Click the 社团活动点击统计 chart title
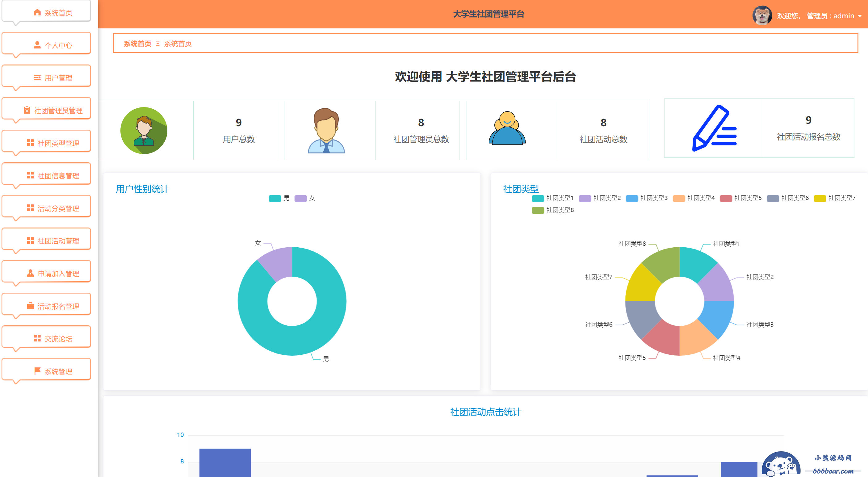868x477 pixels. click(485, 412)
